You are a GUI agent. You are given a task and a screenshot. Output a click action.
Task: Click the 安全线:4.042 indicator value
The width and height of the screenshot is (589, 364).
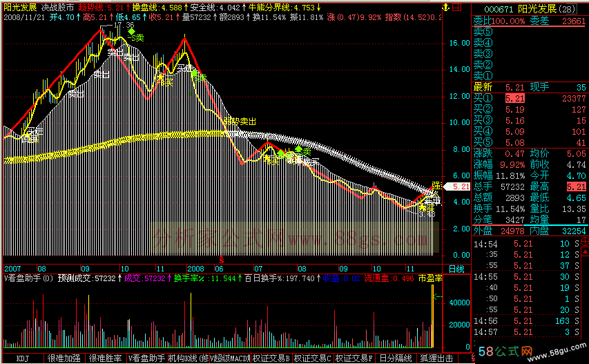[217, 8]
